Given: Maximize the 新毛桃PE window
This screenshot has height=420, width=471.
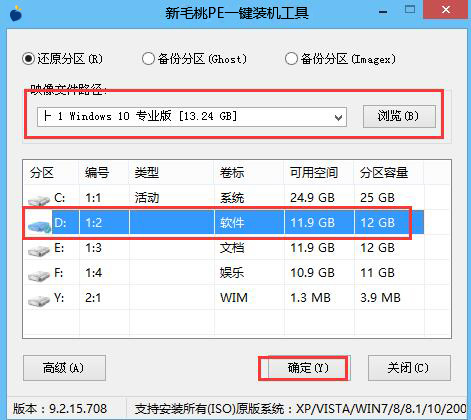Looking at the screenshot, I should tap(410, 10).
